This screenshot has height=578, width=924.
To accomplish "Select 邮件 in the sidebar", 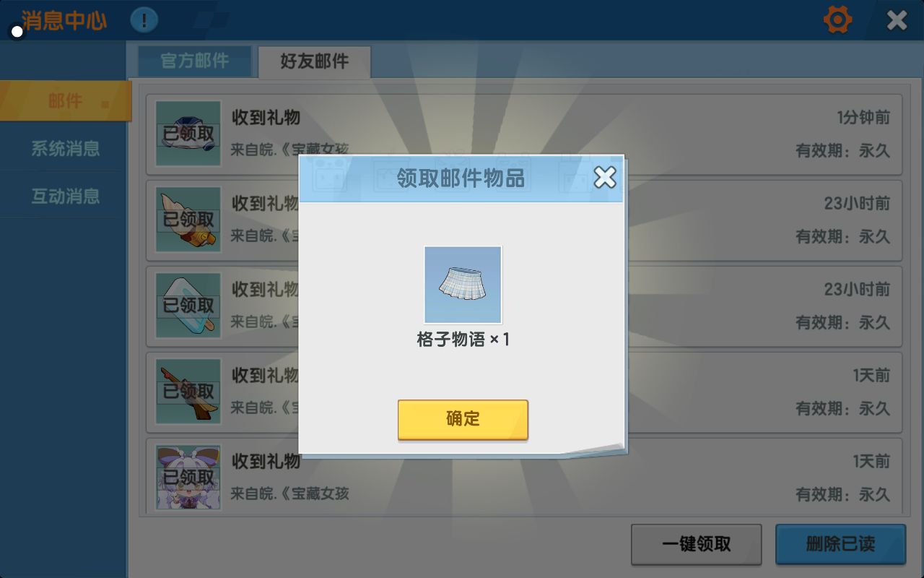I will click(x=66, y=101).
